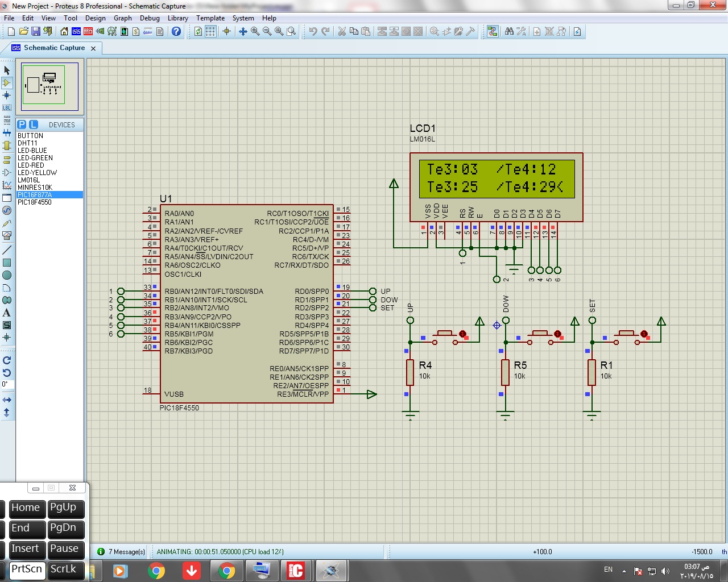Select the 2D Graphics Circle tool
Viewport: 728px width, 582px height.
7,275
